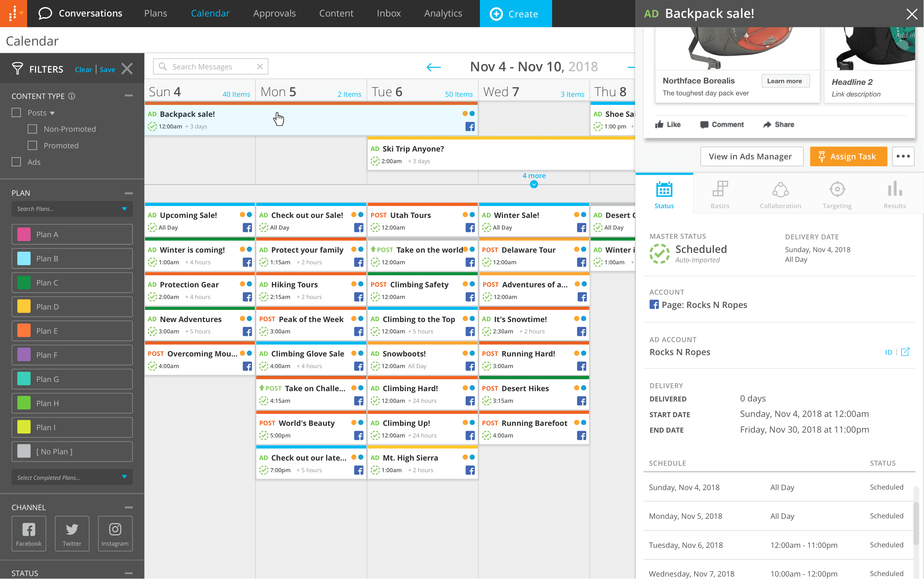Toggle Plan A filter
This screenshot has height=579, width=924.
tap(72, 234)
